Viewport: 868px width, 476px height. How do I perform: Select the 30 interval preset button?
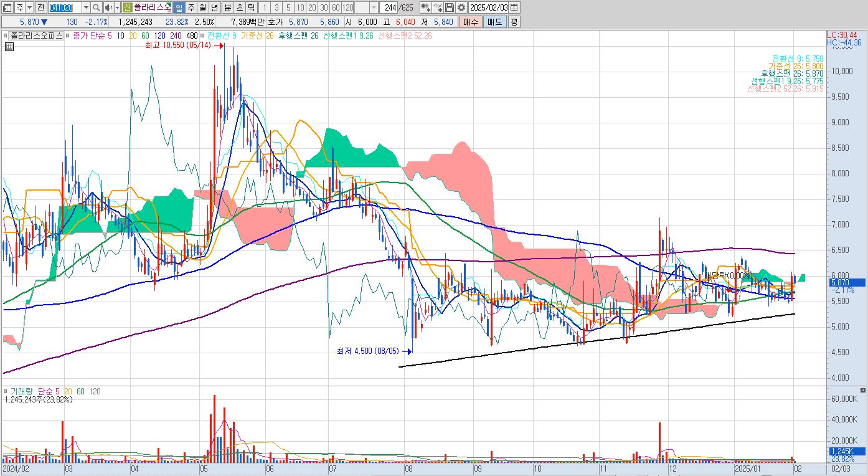pyautogui.click(x=324, y=7)
